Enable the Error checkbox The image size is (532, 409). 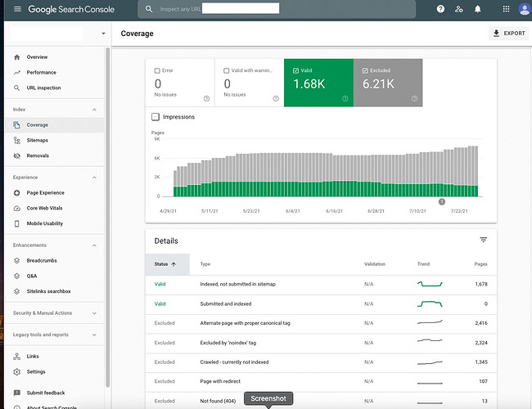(x=157, y=70)
